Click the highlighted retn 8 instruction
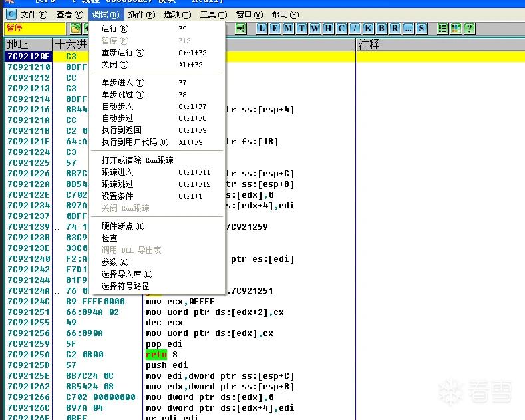The image size is (525, 420). click(x=162, y=355)
